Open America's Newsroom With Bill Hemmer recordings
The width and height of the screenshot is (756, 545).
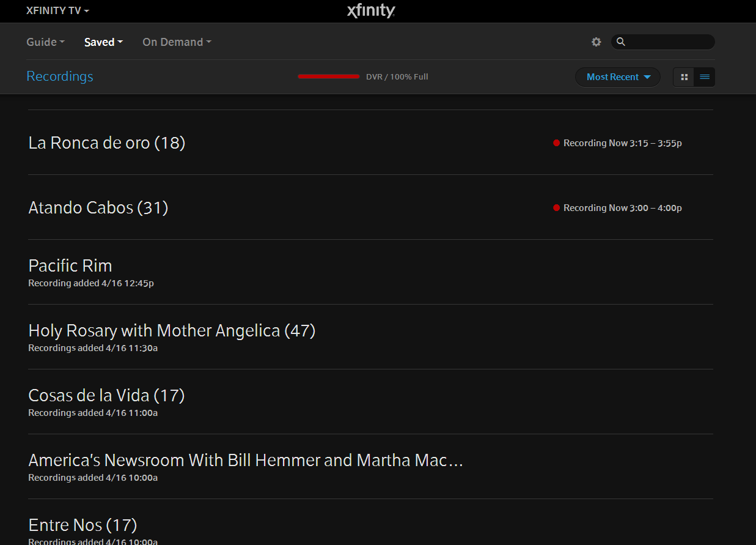tap(246, 461)
